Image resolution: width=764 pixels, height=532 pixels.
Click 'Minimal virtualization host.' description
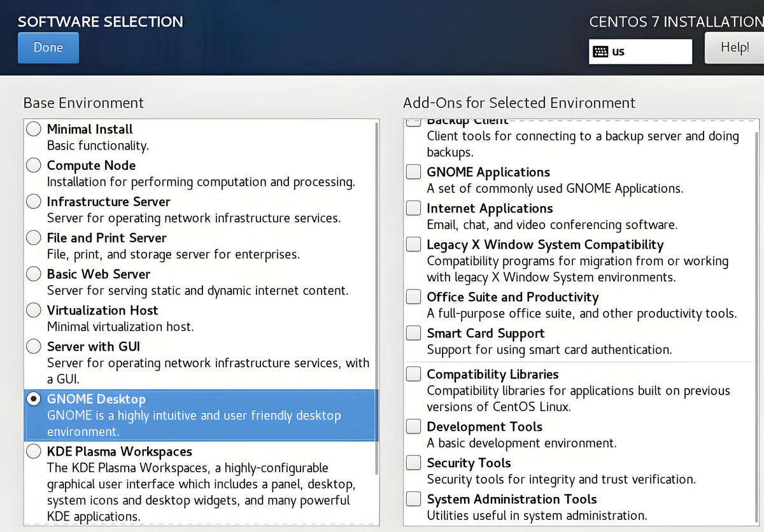click(x=120, y=327)
